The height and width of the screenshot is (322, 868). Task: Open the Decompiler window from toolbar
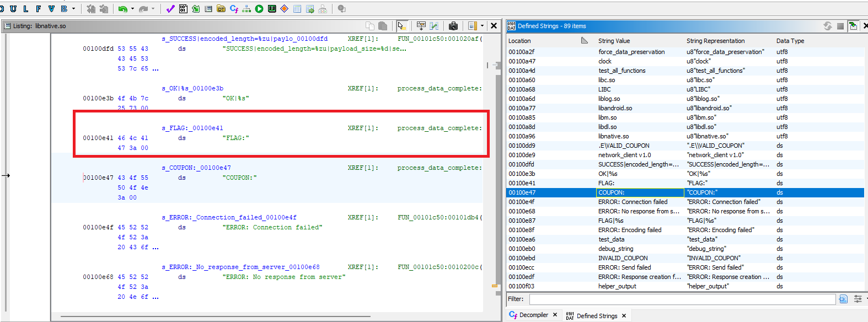click(x=234, y=9)
